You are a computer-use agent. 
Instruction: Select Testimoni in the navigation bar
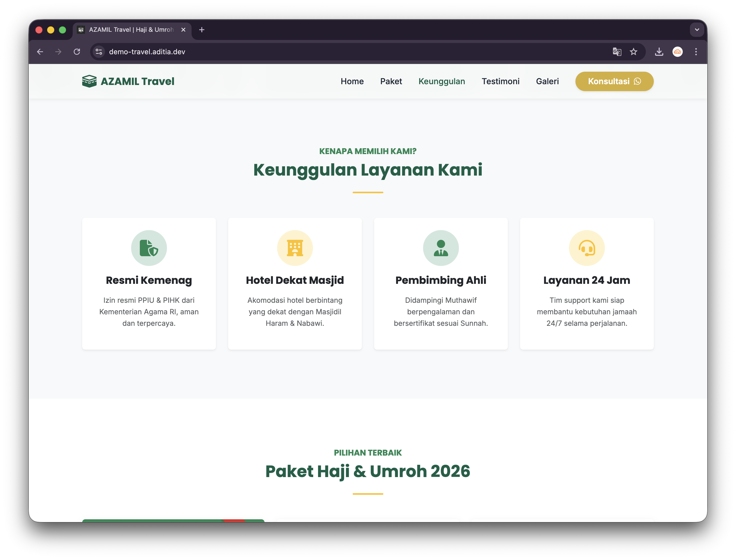tap(500, 81)
